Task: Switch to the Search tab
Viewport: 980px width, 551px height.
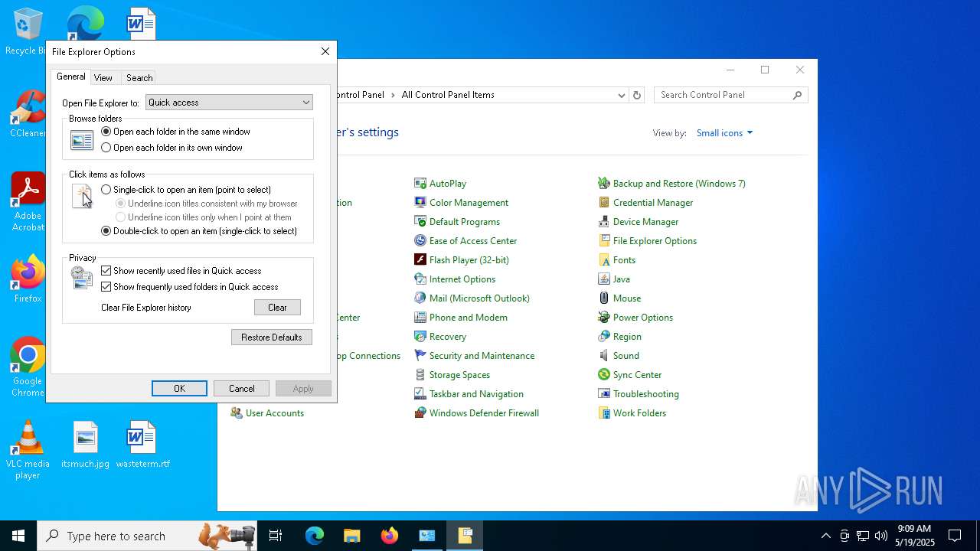Action: (139, 78)
